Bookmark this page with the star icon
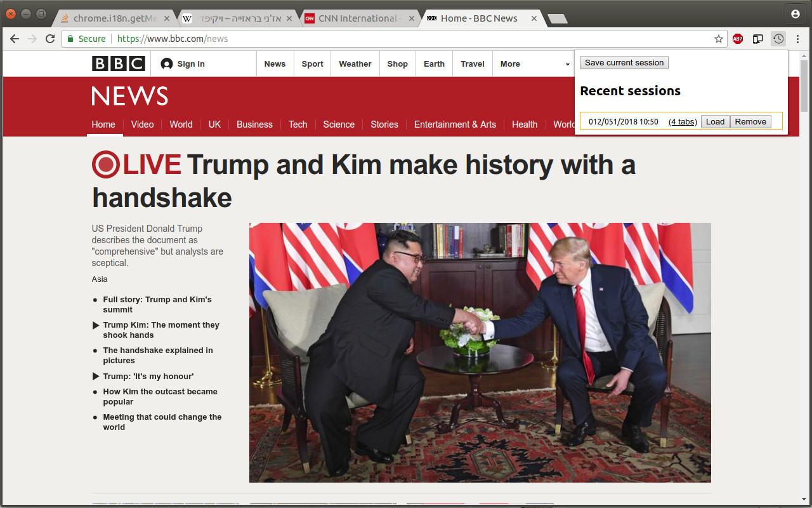The image size is (812, 508). (719, 39)
